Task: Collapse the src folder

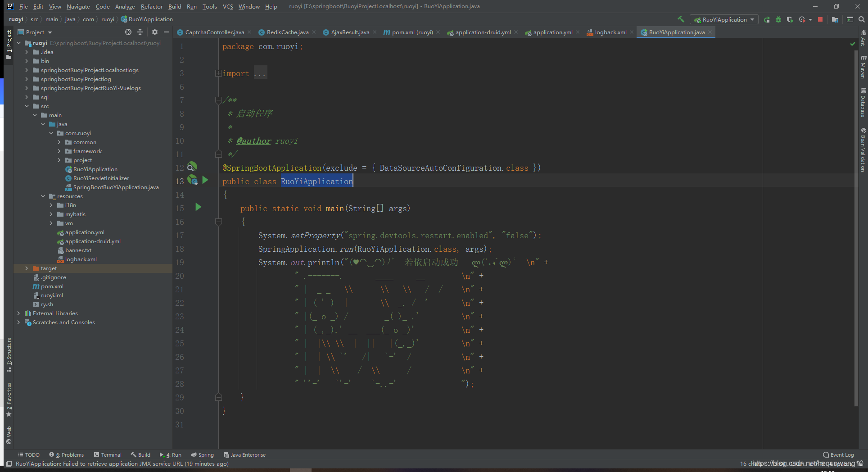Action: click(27, 106)
